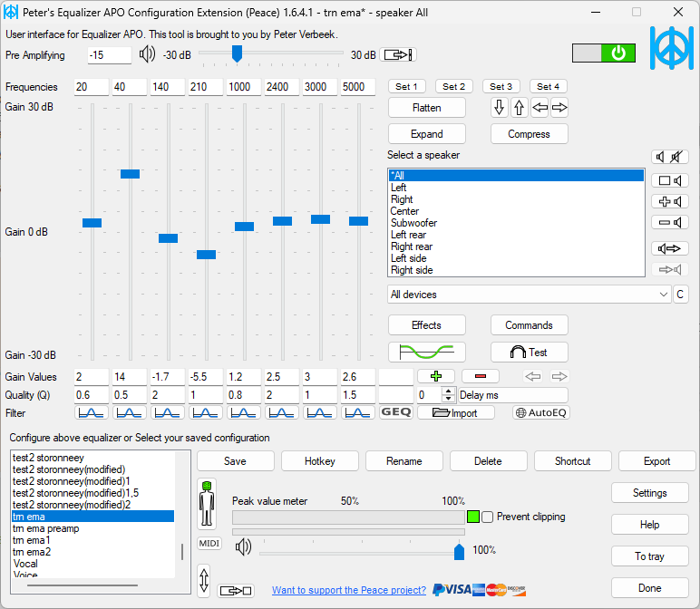
Task: Select 'Vocal' configuration in list
Action: 92,564
